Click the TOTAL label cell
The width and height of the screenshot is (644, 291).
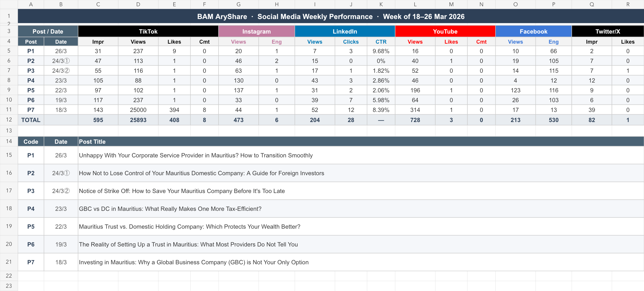tap(31, 120)
